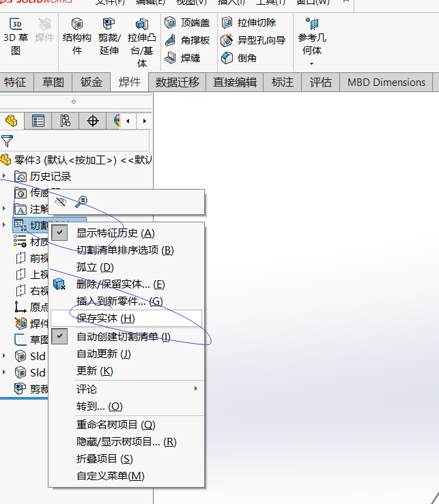Expand the 注解 annotations folder
The image size is (439, 504).
[x=4, y=209]
